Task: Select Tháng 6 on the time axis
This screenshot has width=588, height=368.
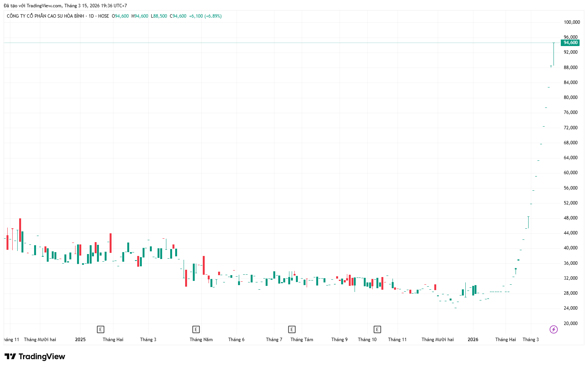Action: click(236, 340)
